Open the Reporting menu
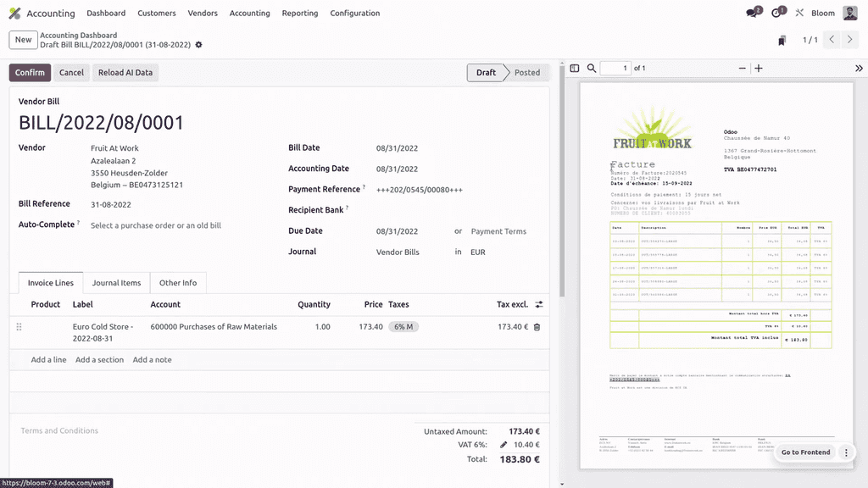Screen dimensions: 868x488 pyautogui.click(x=300, y=14)
